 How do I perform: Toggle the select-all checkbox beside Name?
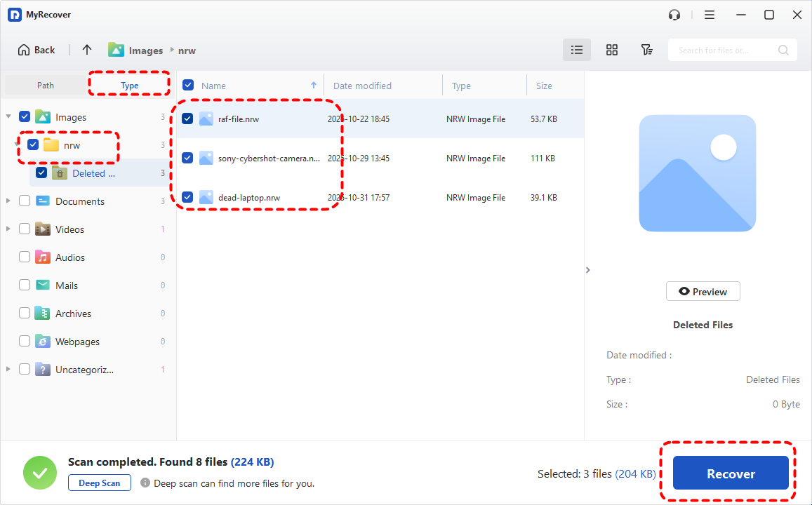pos(188,86)
